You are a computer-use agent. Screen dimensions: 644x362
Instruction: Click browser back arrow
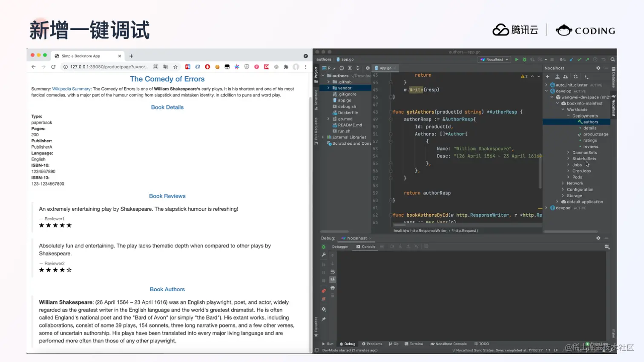[x=33, y=67]
